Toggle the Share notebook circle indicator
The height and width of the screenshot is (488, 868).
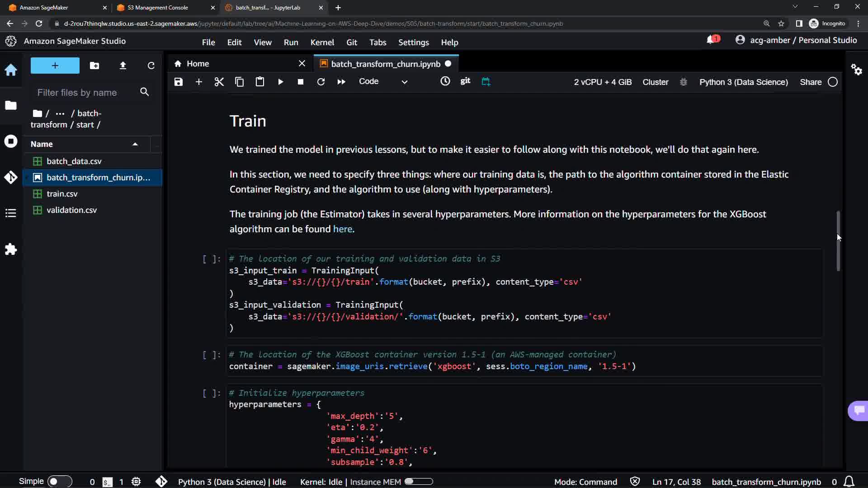click(x=833, y=82)
